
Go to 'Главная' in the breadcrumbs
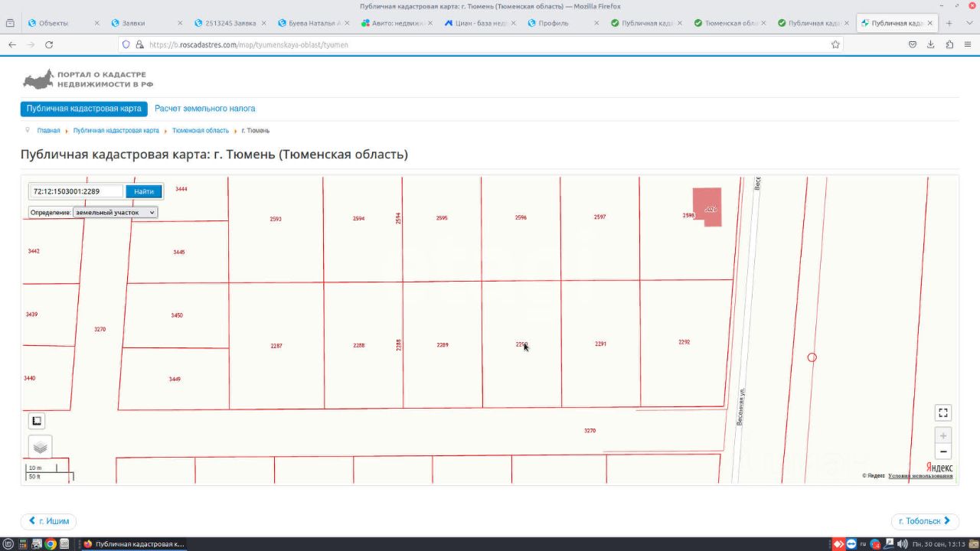click(48, 131)
